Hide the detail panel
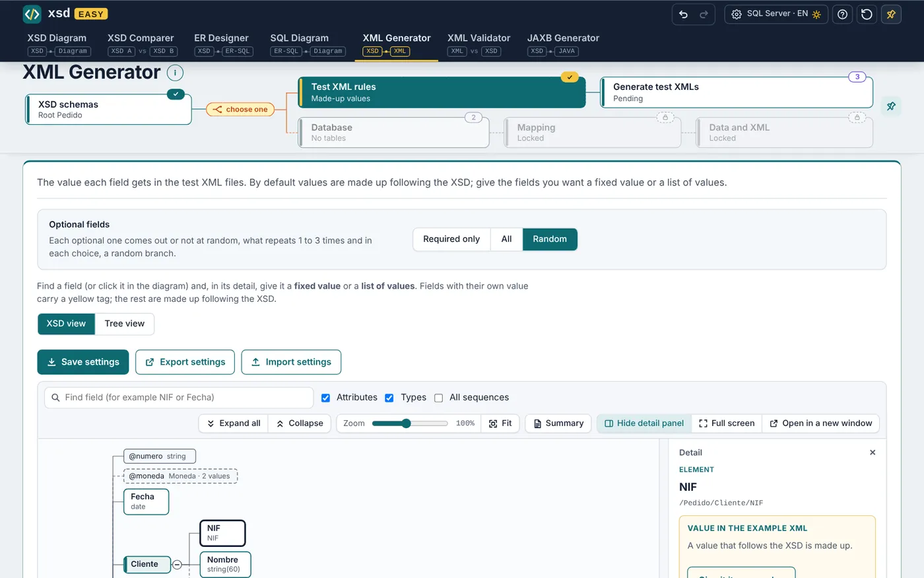 pos(644,423)
